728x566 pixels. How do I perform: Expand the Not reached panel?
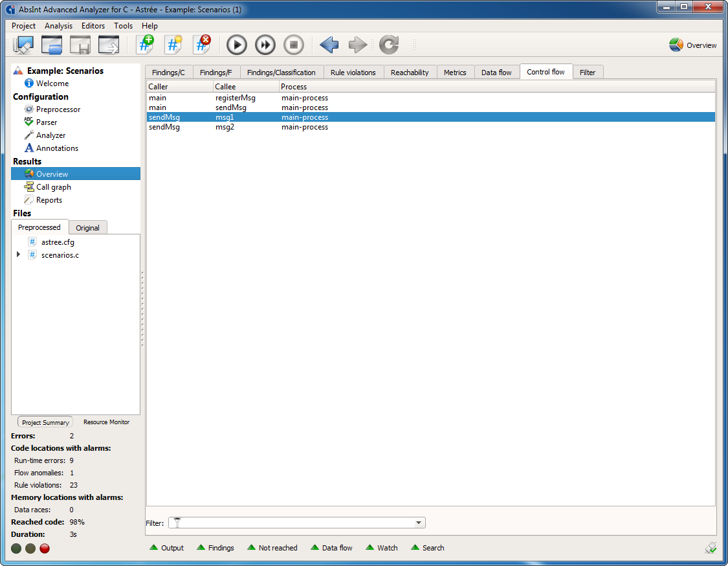click(272, 548)
